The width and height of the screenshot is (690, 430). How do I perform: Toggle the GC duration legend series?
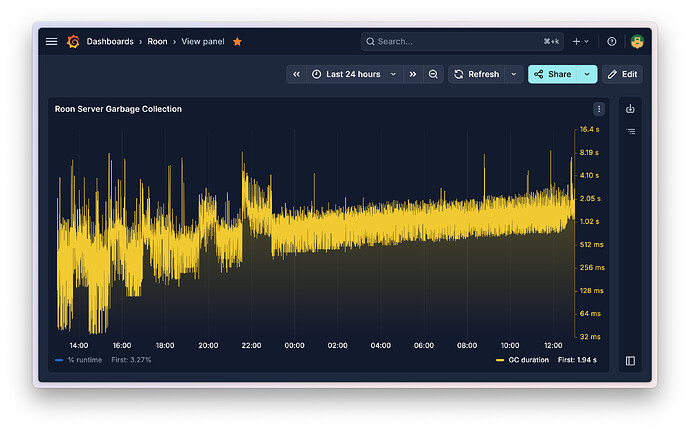point(528,360)
